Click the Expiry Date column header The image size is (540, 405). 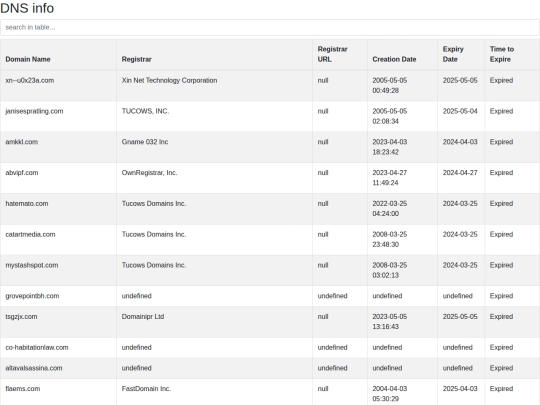tap(453, 54)
